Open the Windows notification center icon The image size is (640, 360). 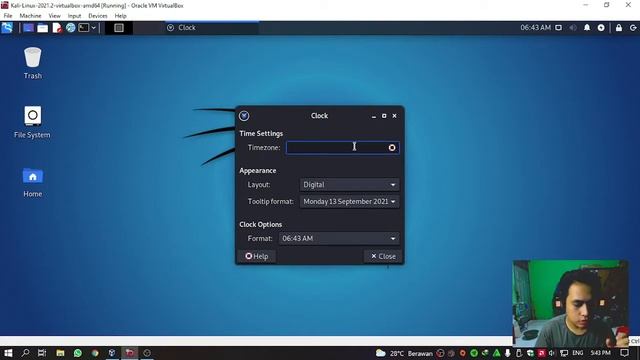(x=624, y=353)
